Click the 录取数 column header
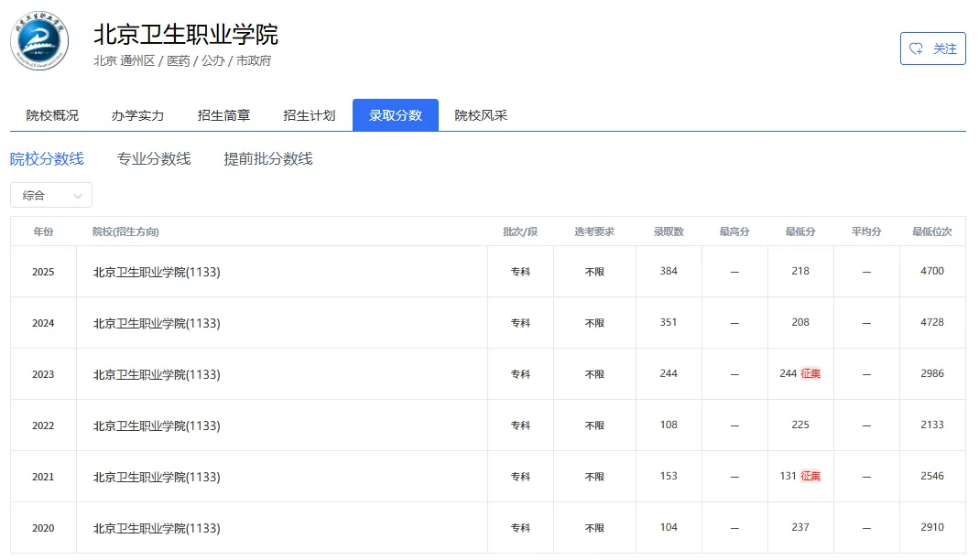This screenshot has width=979, height=560. click(x=669, y=232)
